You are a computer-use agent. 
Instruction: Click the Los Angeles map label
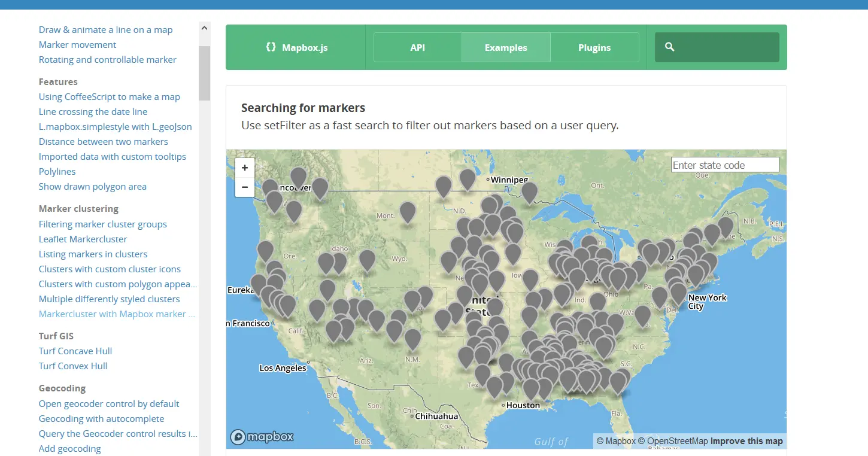tap(283, 368)
